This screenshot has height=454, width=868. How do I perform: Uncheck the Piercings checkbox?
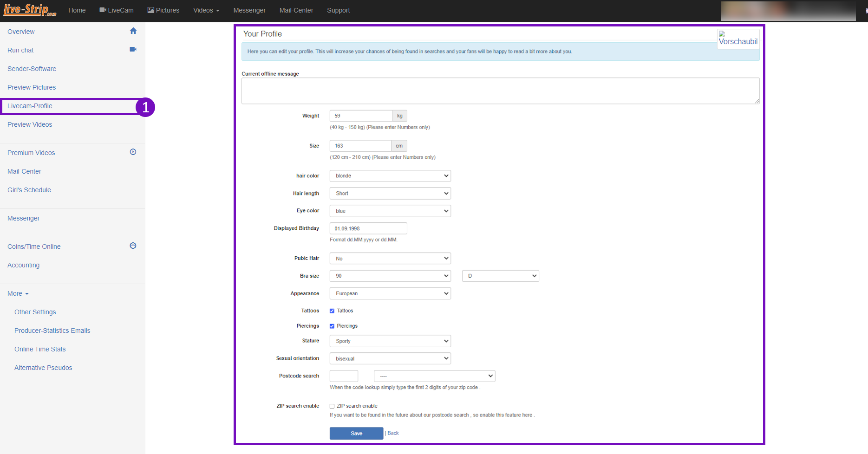coord(332,326)
